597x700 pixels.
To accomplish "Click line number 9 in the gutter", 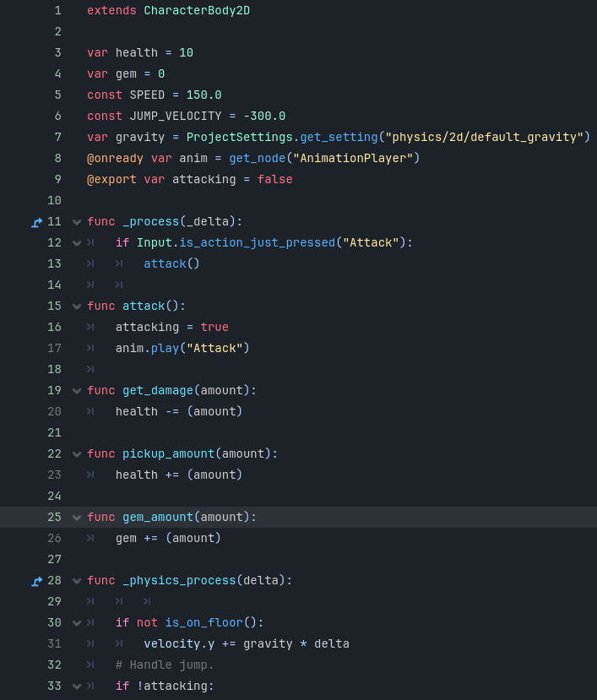I will point(57,179).
